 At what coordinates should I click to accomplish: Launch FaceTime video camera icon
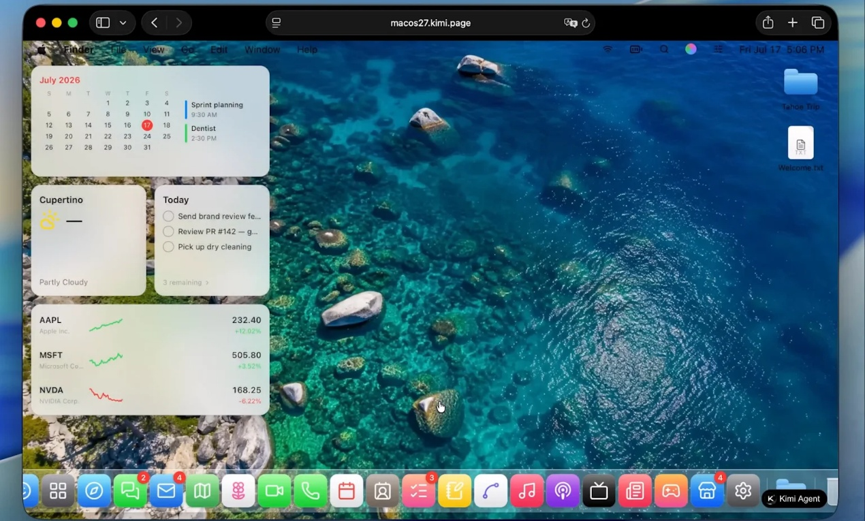point(274,491)
